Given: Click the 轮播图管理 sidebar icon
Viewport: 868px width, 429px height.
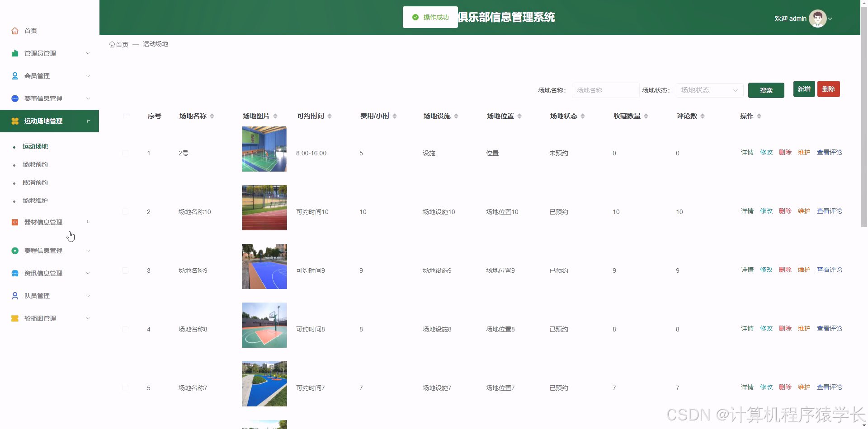Looking at the screenshot, I should point(14,318).
